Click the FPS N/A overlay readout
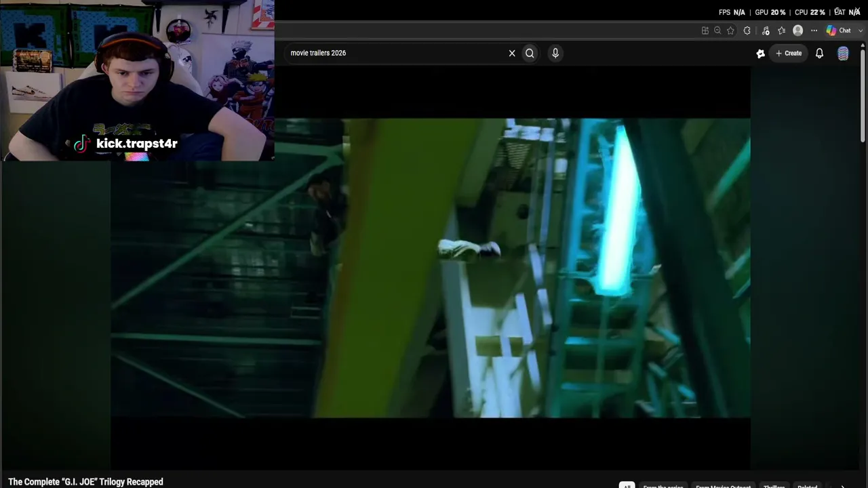 point(732,12)
